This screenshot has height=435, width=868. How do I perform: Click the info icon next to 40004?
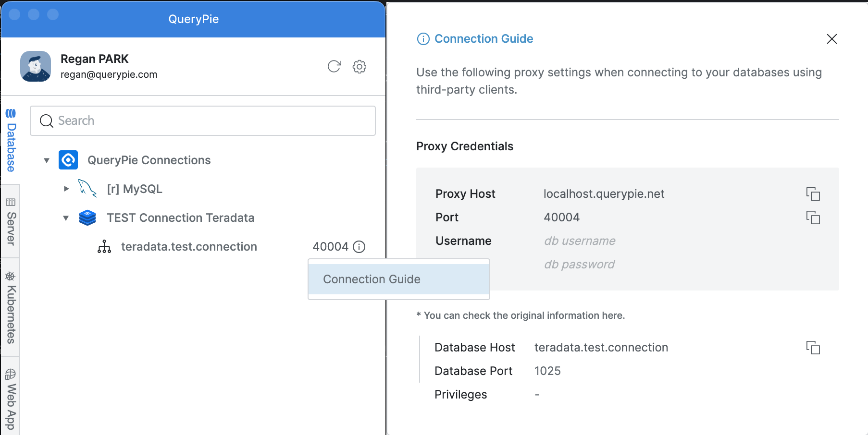359,247
